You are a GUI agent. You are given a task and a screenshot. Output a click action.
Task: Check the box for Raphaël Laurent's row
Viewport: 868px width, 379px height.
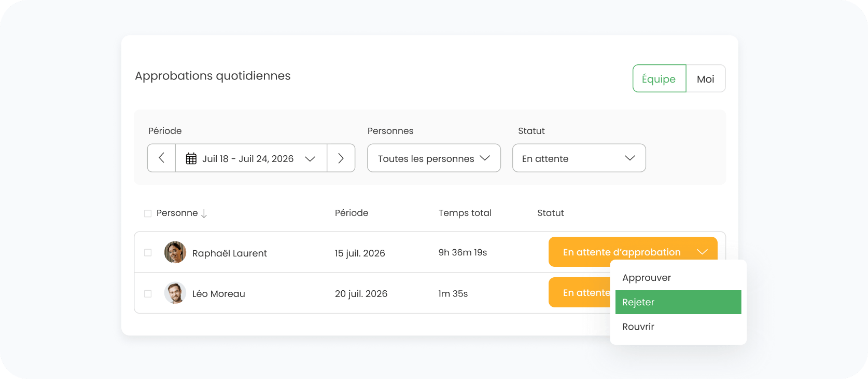click(x=148, y=253)
